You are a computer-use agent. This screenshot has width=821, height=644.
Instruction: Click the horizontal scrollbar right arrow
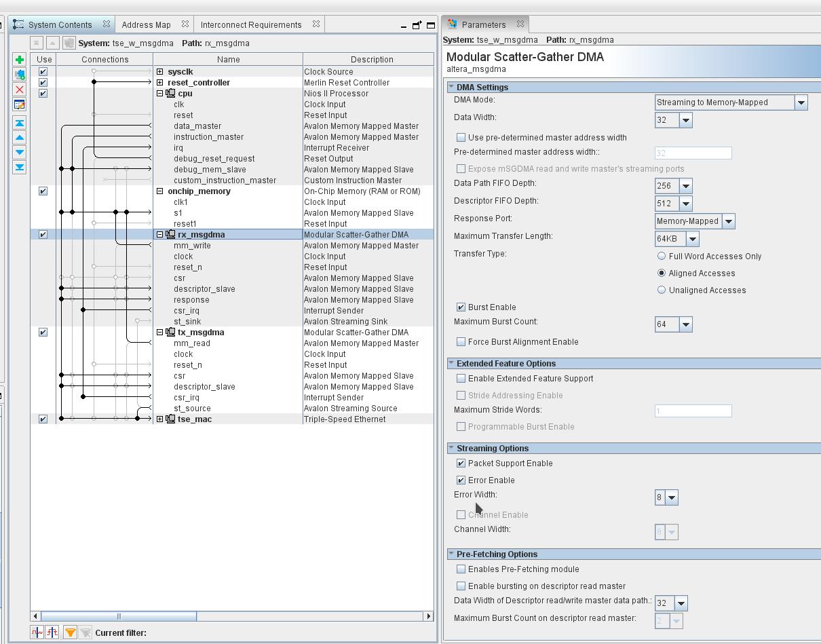[428, 616]
